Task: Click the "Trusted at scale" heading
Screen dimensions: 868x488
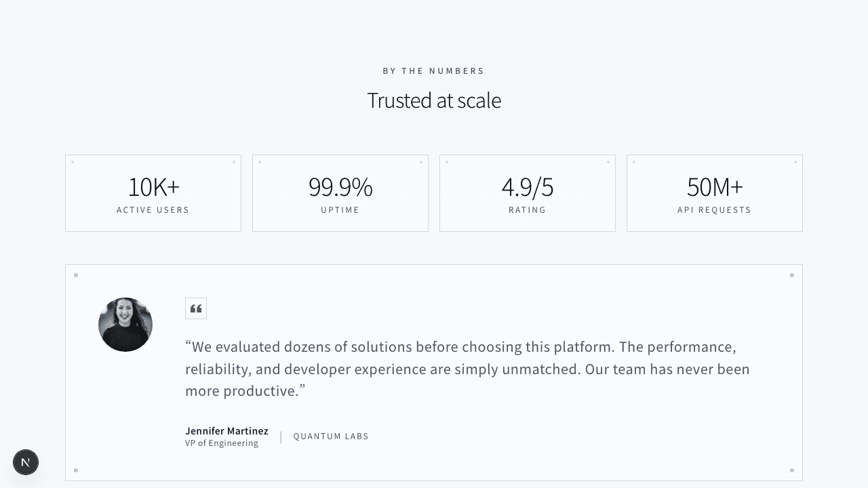Action: click(434, 100)
